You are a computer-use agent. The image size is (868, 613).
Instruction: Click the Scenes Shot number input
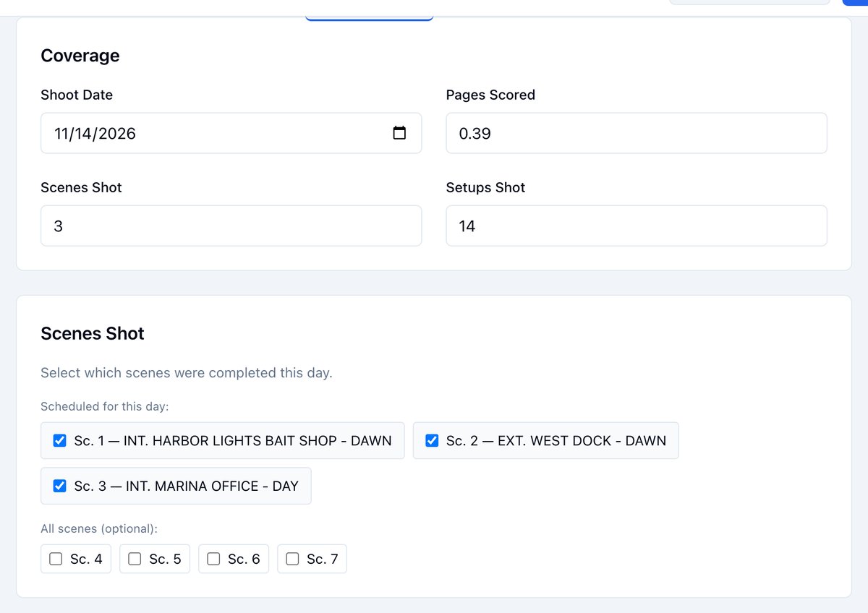point(231,226)
